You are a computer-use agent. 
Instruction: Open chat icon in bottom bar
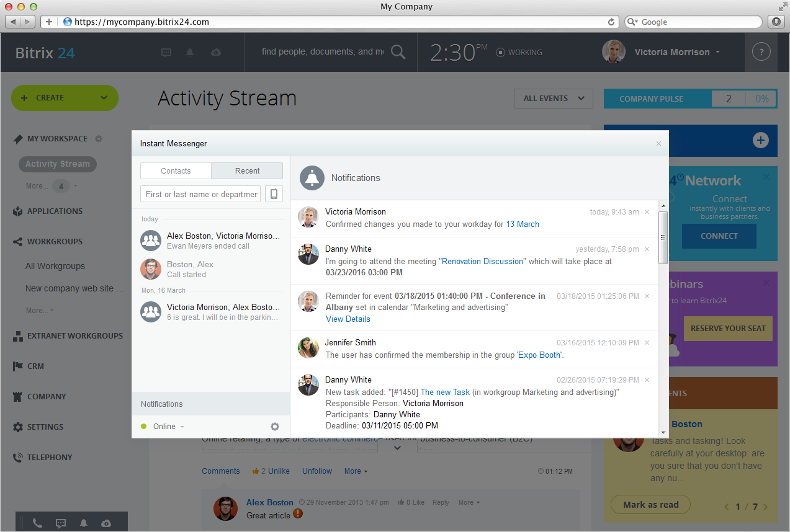[x=61, y=523]
